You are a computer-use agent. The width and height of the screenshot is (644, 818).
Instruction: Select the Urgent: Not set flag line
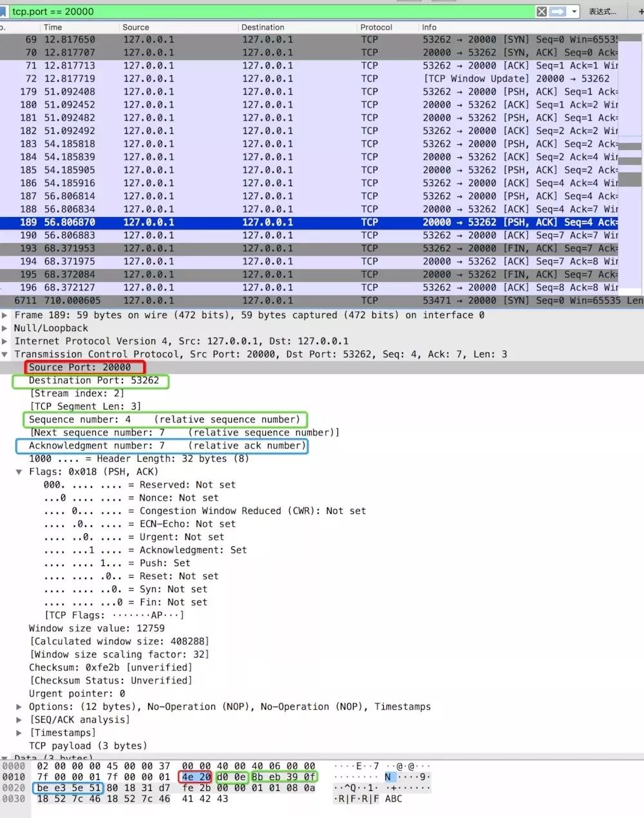pyautogui.click(x=134, y=537)
